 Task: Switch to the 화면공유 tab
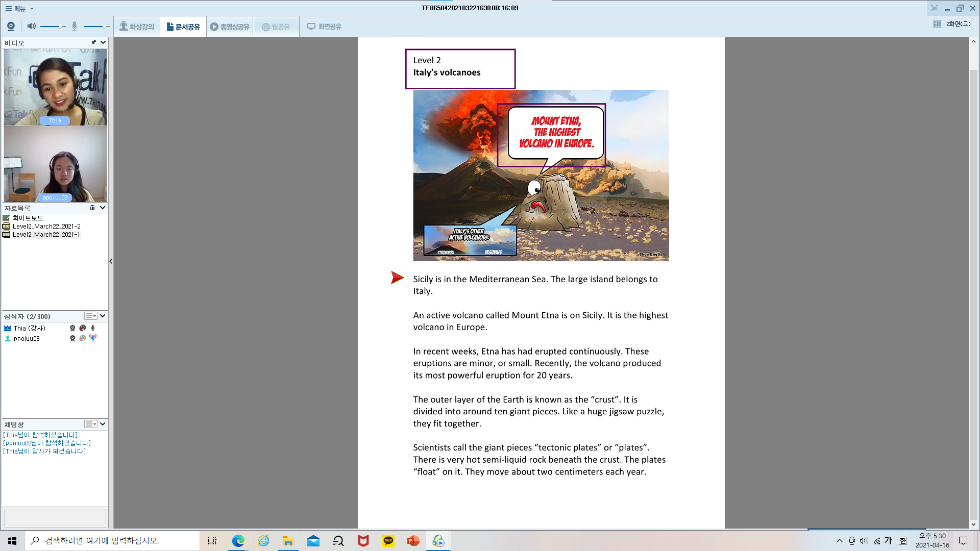(x=325, y=27)
